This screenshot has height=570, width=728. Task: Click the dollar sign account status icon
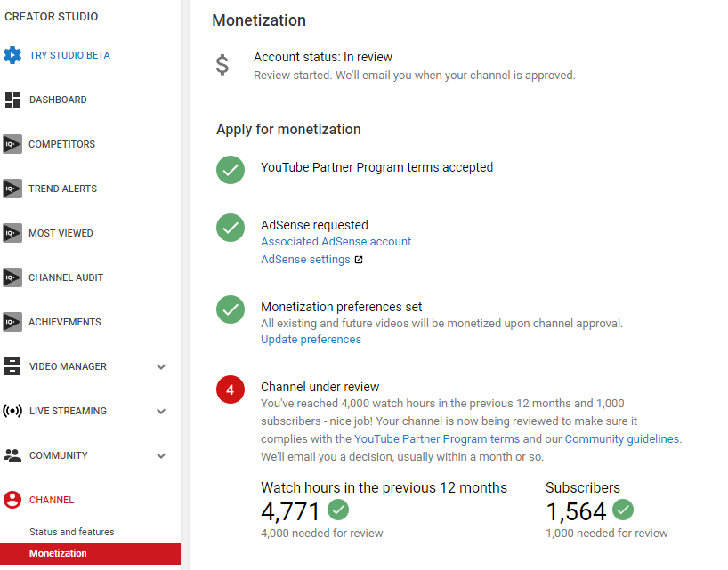click(222, 65)
